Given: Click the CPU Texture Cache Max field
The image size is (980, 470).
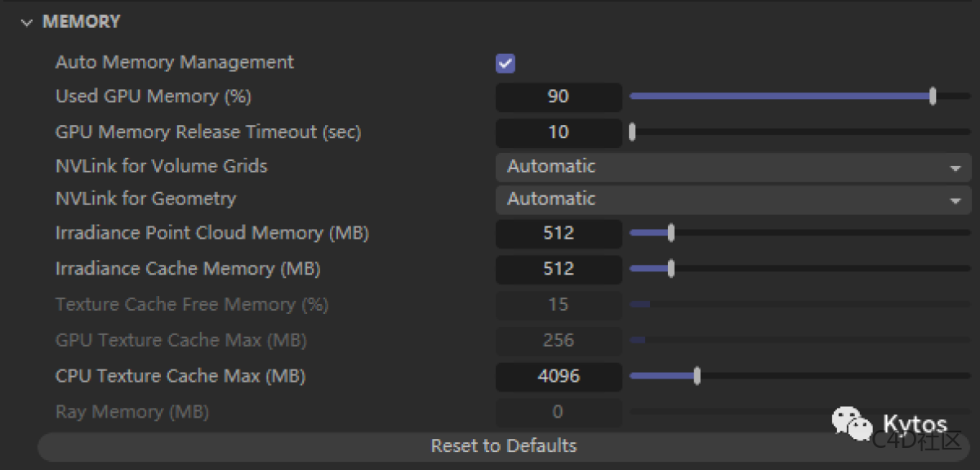Looking at the screenshot, I should [x=559, y=376].
